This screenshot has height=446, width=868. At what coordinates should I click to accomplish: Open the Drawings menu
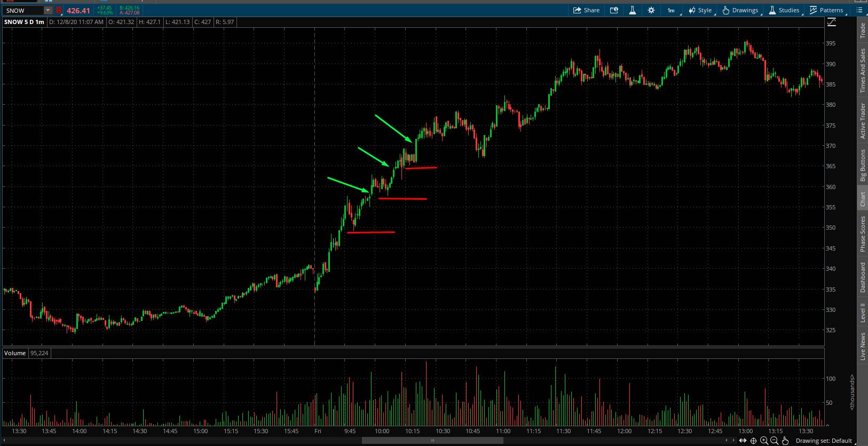tap(740, 10)
